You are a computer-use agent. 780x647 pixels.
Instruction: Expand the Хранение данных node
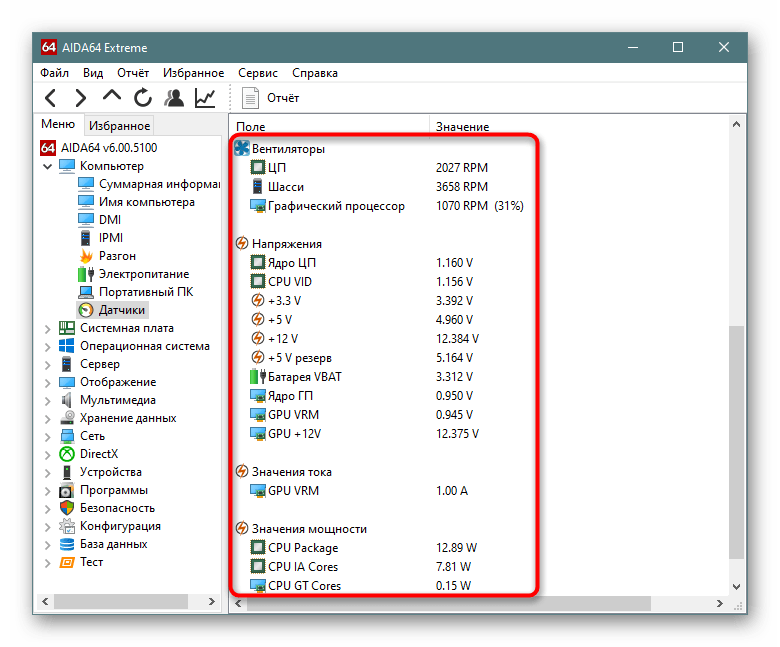tap(47, 419)
